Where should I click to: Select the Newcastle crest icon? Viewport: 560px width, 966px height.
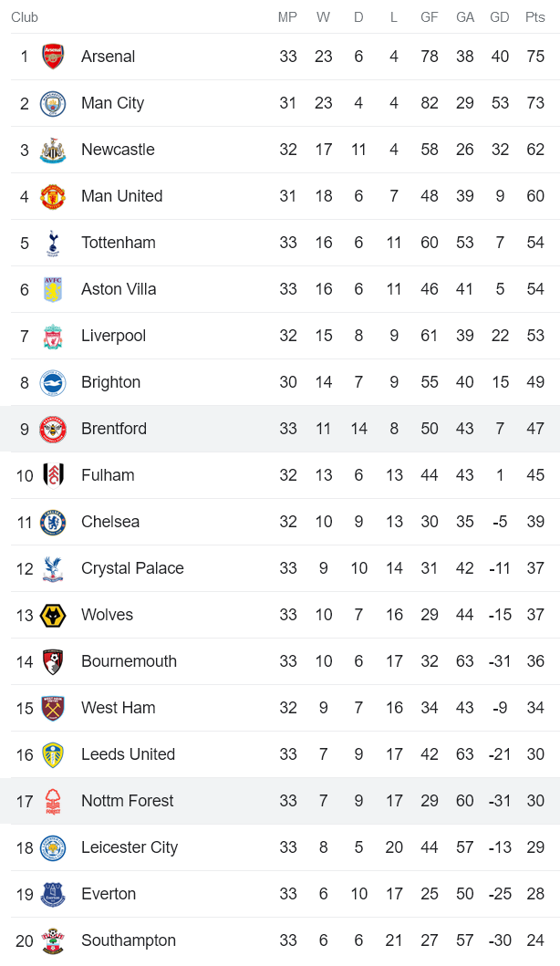point(53,150)
